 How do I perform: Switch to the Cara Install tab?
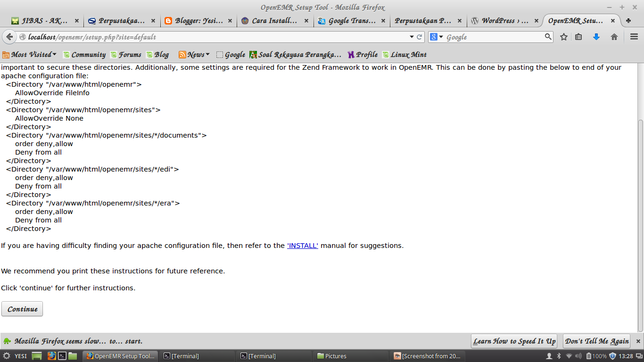(275, 21)
